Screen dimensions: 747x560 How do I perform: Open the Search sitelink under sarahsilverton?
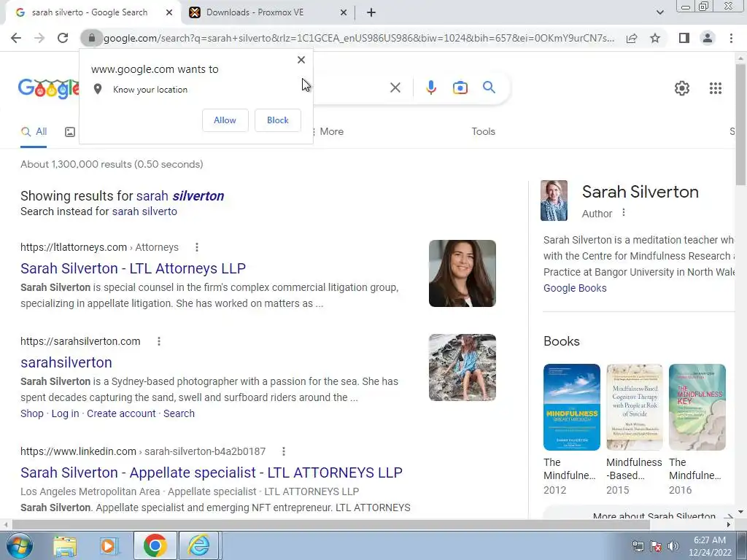coord(179,413)
